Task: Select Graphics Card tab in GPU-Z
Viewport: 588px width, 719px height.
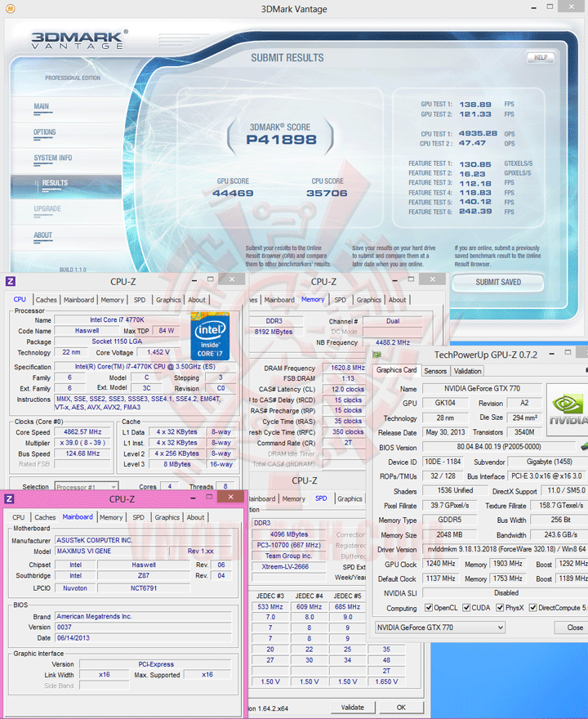Action: click(x=396, y=370)
